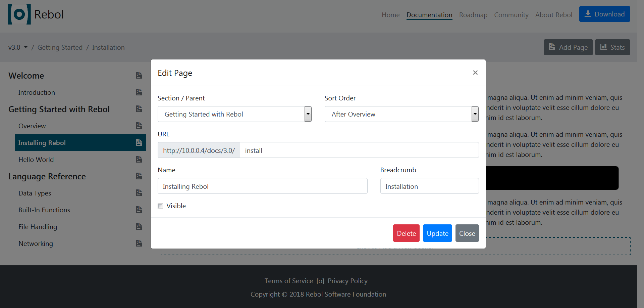Viewport: 644px width, 308px height.
Task: Click edit icon on Installing Rebol row
Action: pos(139,142)
